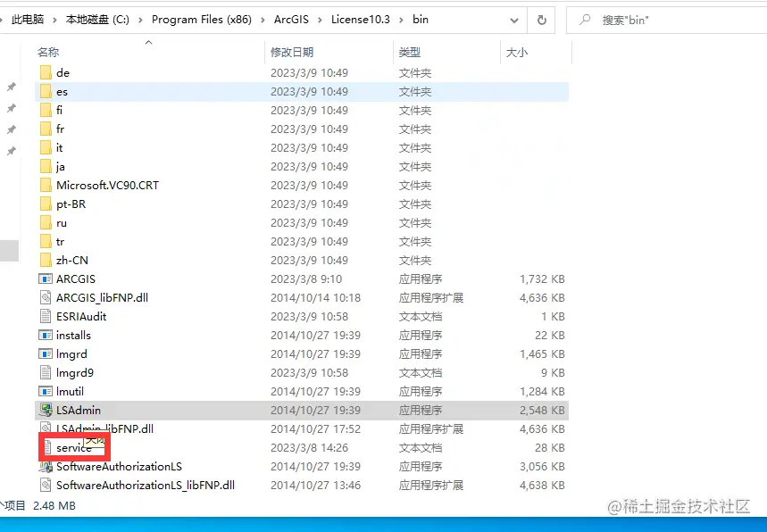
Task: Expand chevron after 本地磁盘 (C:) breadcrumb
Action: coord(140,20)
